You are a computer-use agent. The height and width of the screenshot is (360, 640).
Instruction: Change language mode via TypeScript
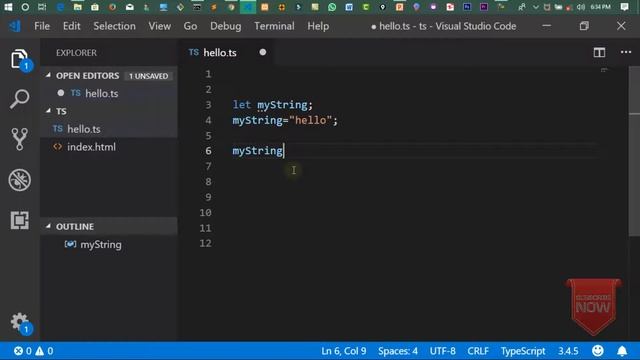[523, 351]
